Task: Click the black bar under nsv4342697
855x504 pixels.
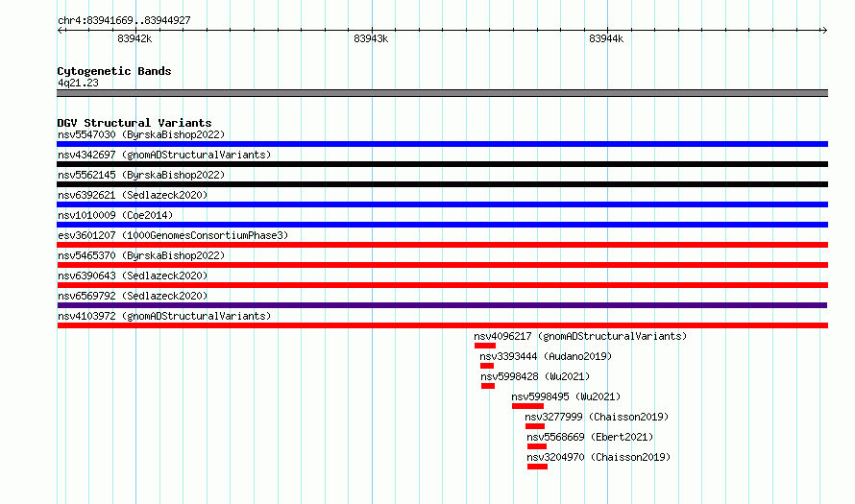Action: click(x=442, y=164)
